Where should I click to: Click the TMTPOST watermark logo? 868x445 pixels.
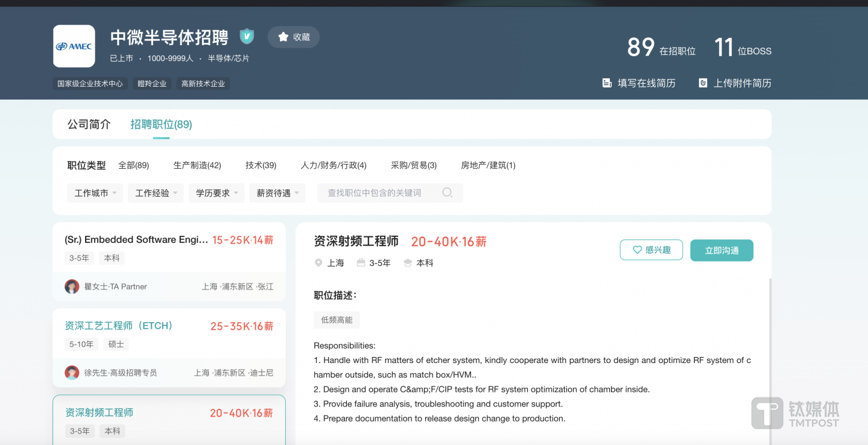[x=795, y=413]
